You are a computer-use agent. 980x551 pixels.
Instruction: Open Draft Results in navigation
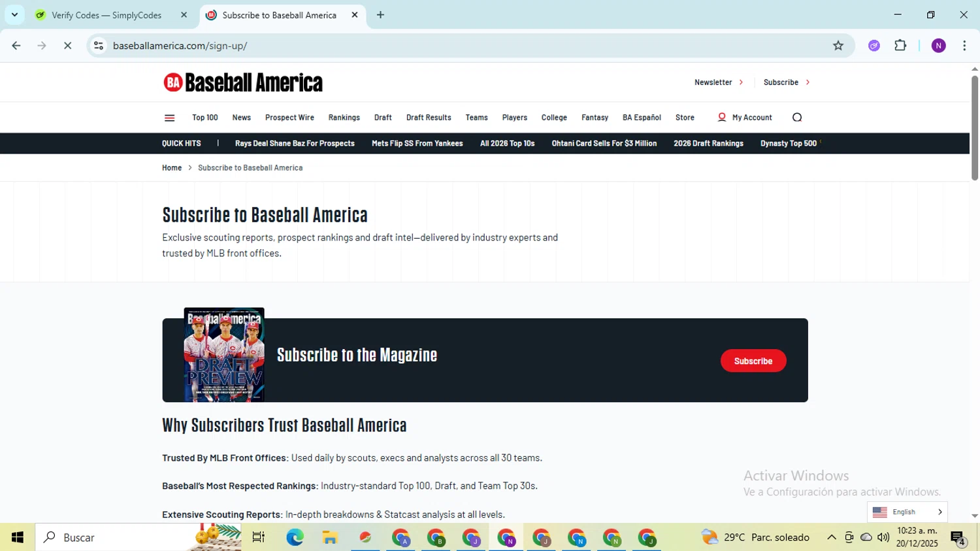click(429, 118)
